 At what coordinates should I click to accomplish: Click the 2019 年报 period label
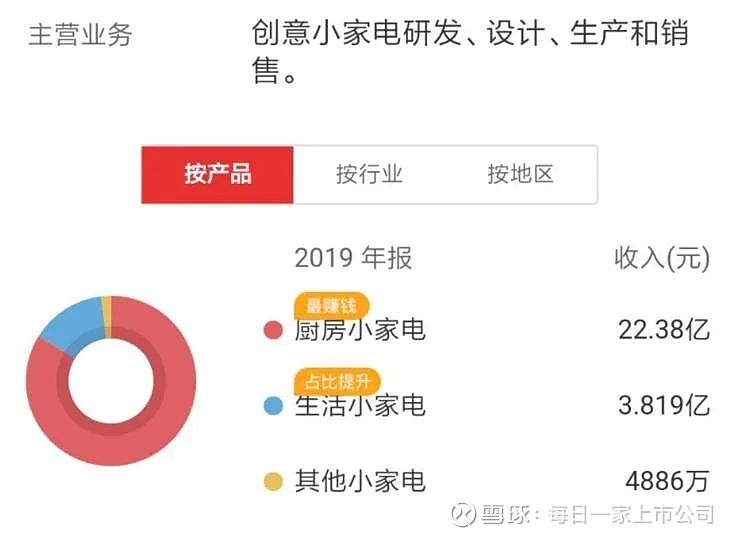[x=353, y=258]
